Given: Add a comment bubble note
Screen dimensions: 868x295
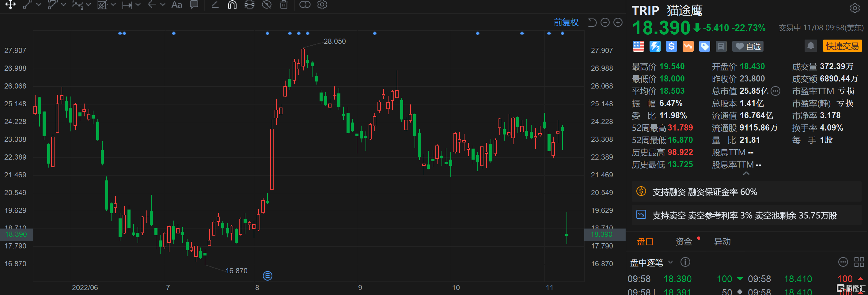Looking at the screenshot, I should (x=194, y=5).
